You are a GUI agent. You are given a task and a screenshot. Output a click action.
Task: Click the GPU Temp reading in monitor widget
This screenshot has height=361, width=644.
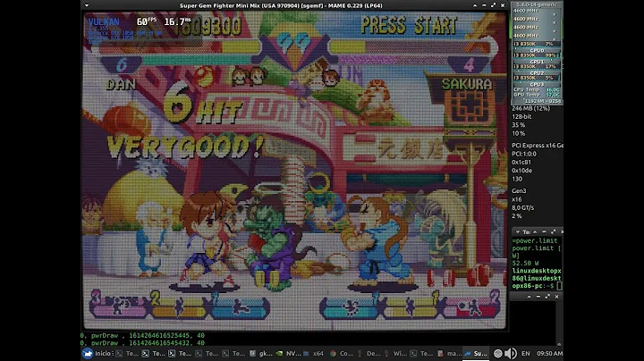coord(536,95)
